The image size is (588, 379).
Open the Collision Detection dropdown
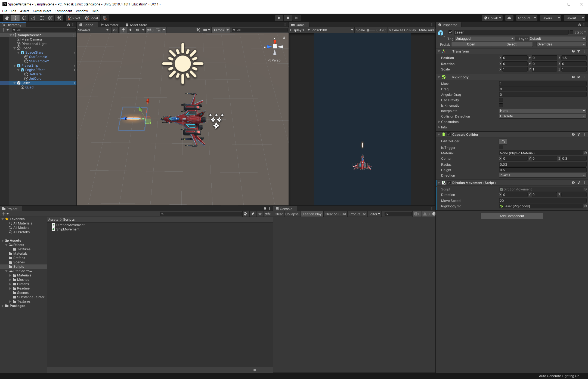pyautogui.click(x=542, y=116)
